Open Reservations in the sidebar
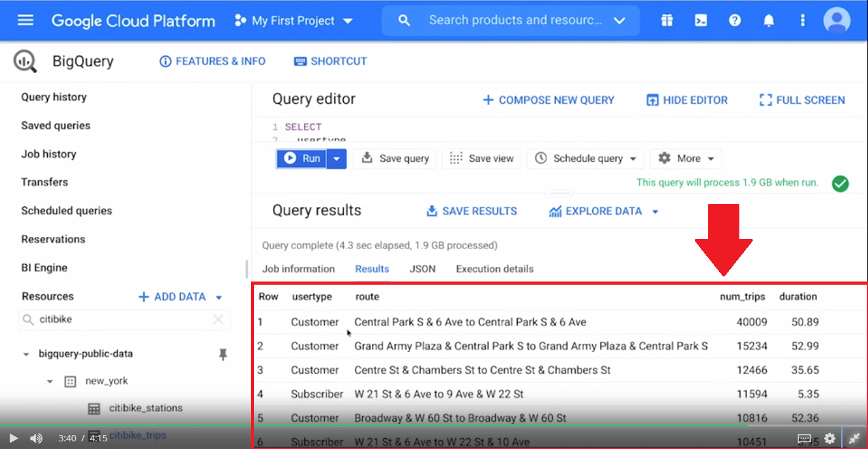This screenshot has height=449, width=868. click(53, 239)
